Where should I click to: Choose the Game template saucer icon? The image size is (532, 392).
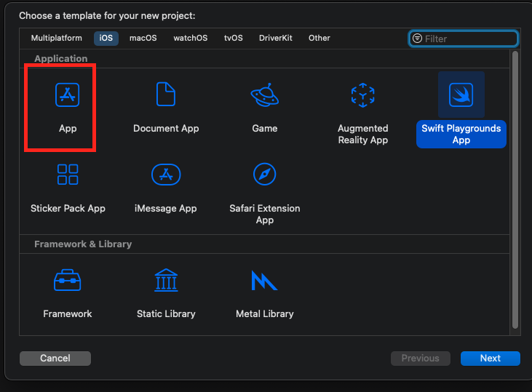265,95
